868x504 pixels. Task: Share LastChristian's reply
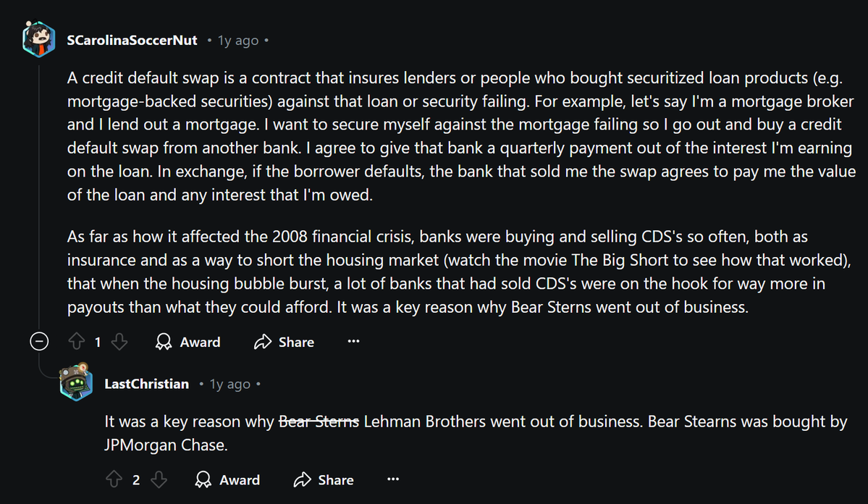pos(324,479)
